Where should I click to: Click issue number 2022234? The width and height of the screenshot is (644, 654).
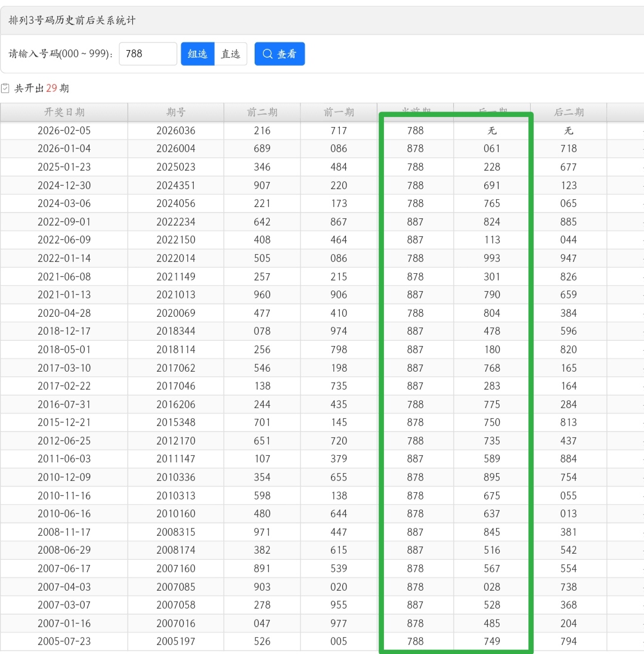coord(176,222)
